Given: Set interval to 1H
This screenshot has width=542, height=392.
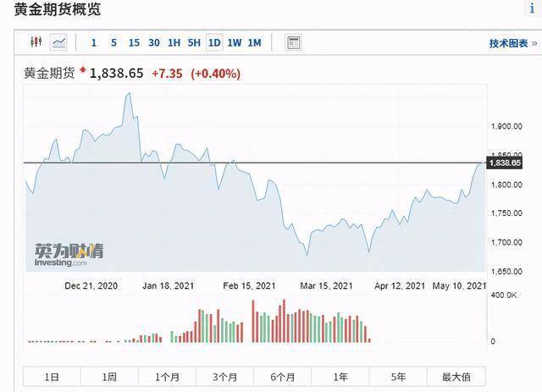Looking at the screenshot, I should coord(174,43).
